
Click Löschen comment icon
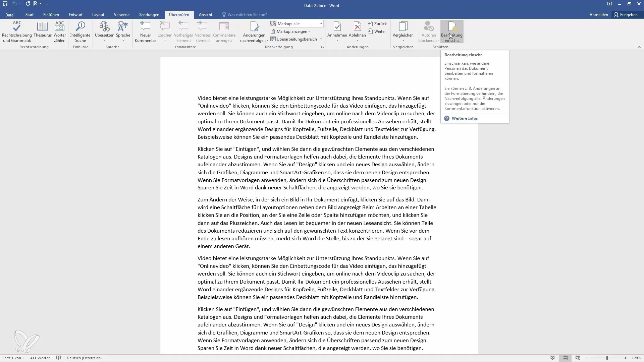click(x=165, y=26)
